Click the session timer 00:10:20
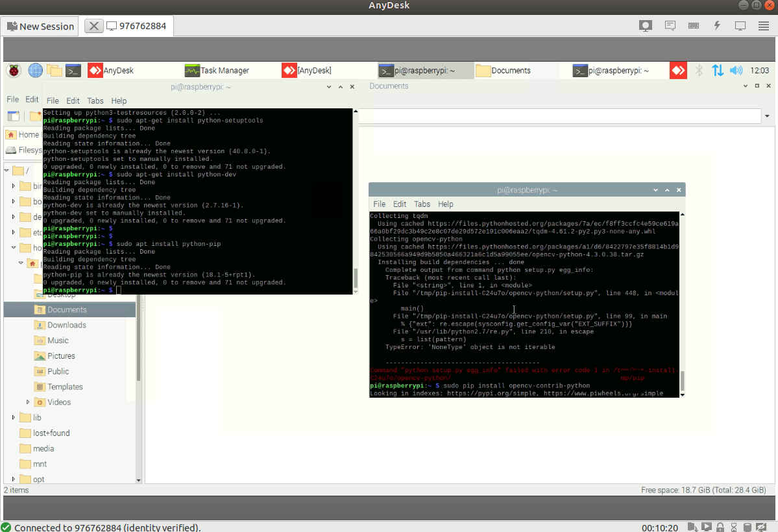Screen dimensions: 778x532 tap(660, 527)
